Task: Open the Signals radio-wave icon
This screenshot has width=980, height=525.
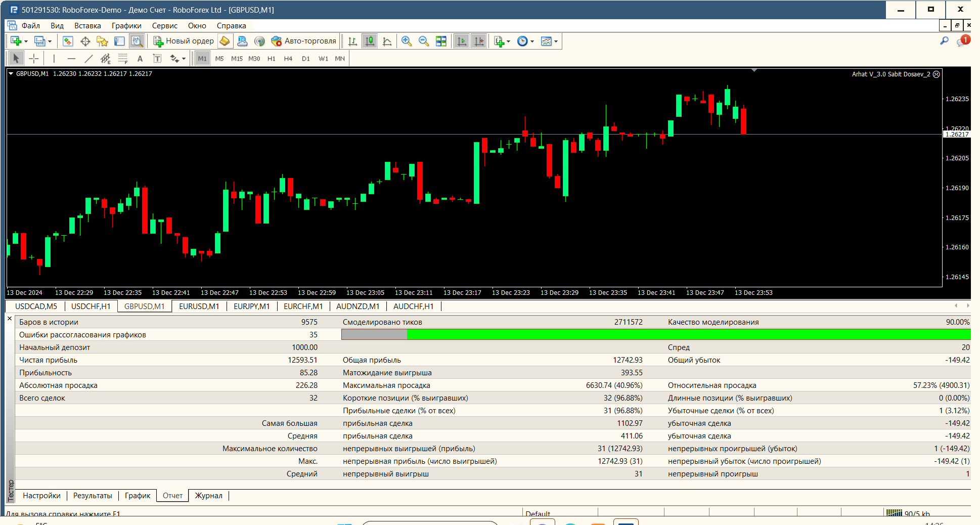Action: (x=259, y=41)
